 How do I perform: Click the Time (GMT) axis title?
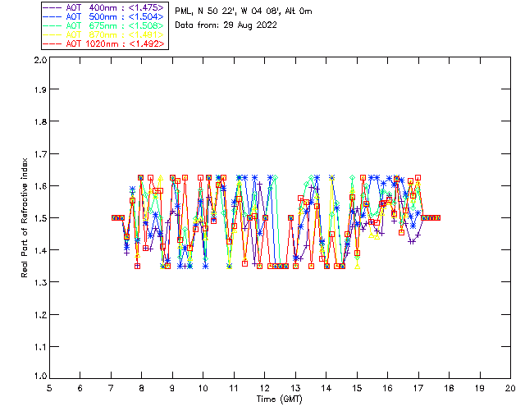[280, 399]
